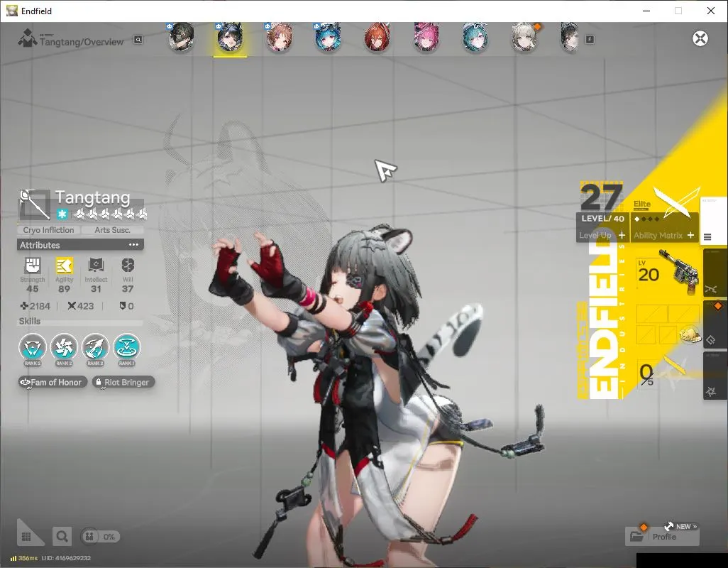
Task: Open the Profile folder button
Action: click(661, 537)
